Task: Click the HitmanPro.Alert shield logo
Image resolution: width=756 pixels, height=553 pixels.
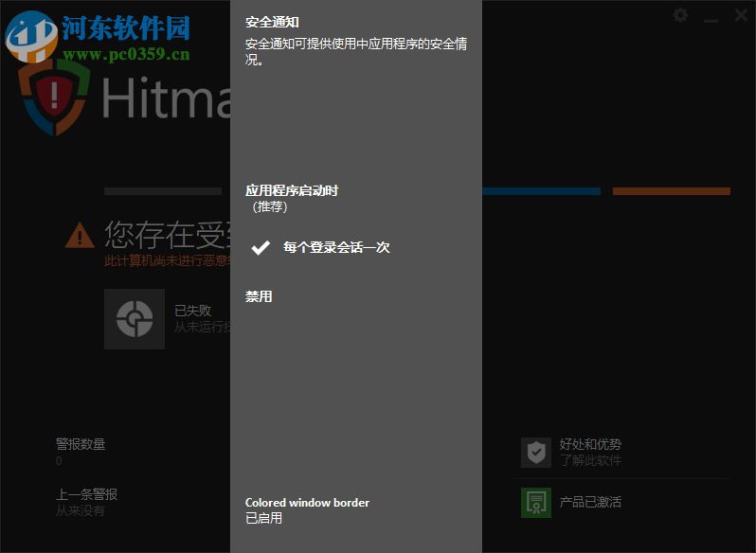Action: 54,97
